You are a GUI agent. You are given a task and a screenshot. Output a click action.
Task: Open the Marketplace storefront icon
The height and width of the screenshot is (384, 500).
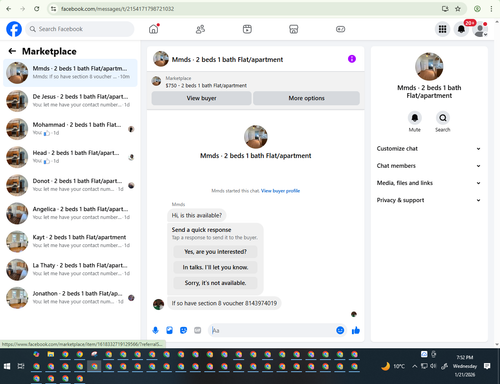294,29
